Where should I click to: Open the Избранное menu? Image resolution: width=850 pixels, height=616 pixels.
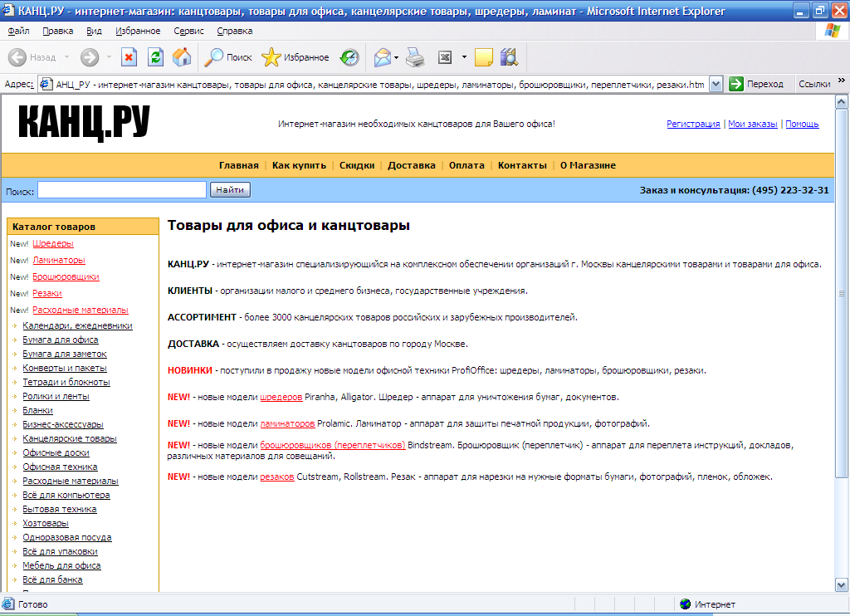pyautogui.click(x=138, y=31)
